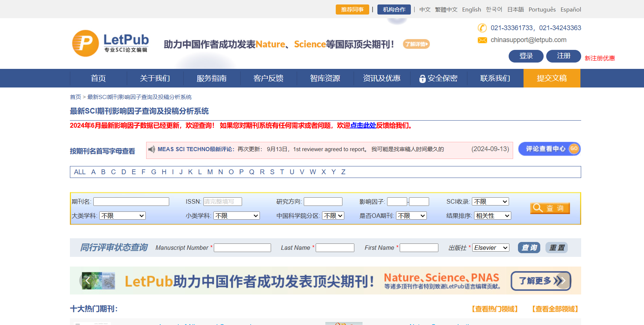This screenshot has height=325, width=644.
Task: Click the 提交文稿 tab
Action: click(x=552, y=78)
